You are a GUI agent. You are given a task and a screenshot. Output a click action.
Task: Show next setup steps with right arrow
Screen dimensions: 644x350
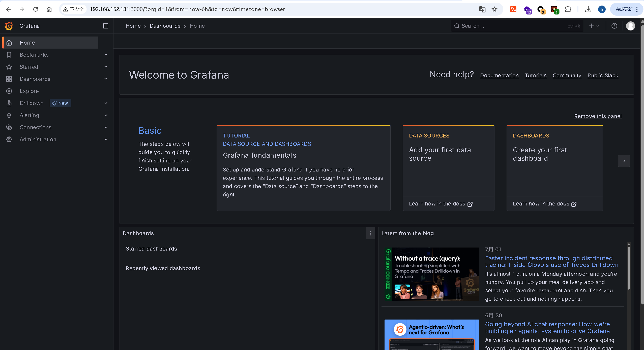624,161
